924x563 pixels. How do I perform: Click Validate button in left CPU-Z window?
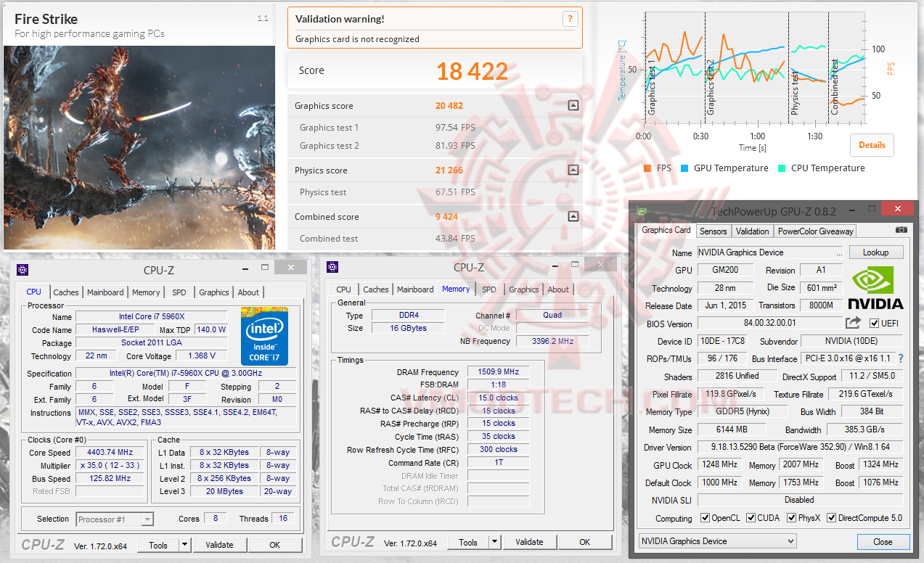point(219,545)
